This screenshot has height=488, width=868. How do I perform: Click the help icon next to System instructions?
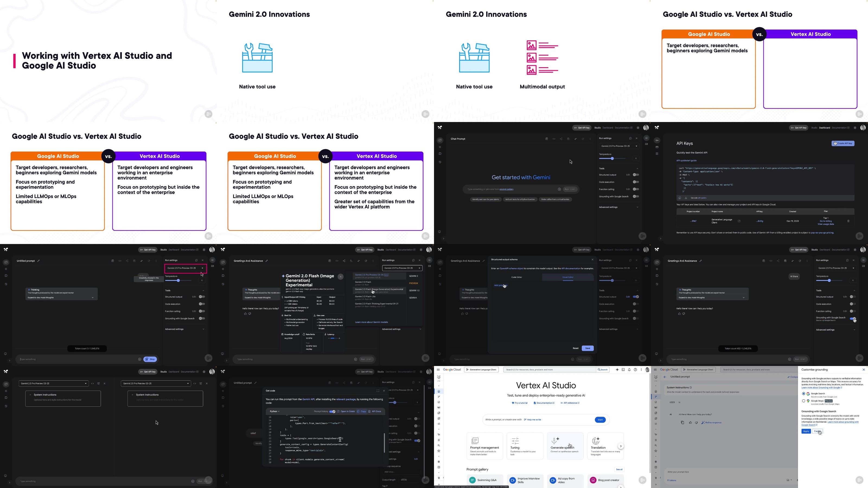[x=691, y=388]
